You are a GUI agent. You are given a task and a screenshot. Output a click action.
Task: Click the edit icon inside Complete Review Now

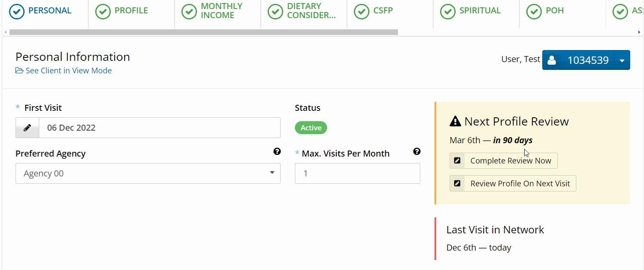coord(457,160)
